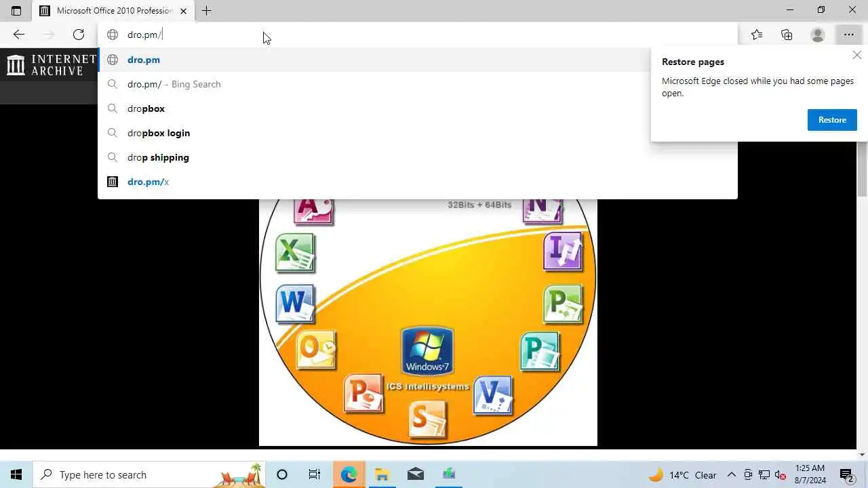Reload the page with the refresh icon
This screenshot has height=488, width=868.
click(79, 35)
